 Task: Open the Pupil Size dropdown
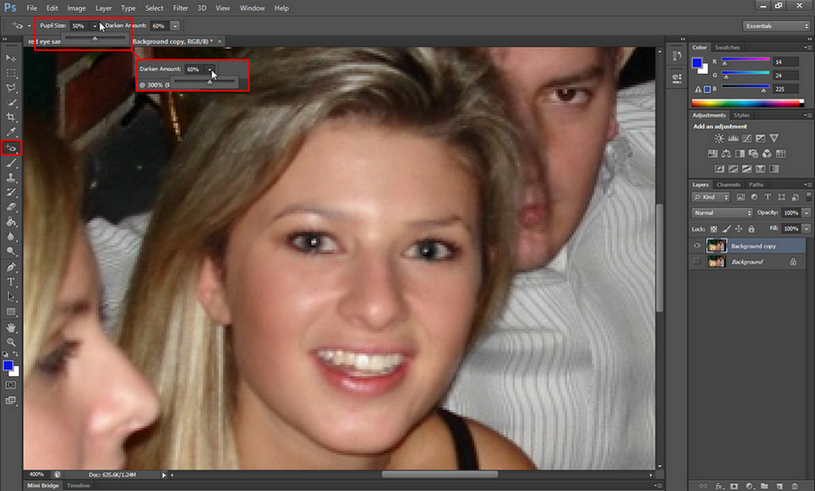click(x=95, y=25)
